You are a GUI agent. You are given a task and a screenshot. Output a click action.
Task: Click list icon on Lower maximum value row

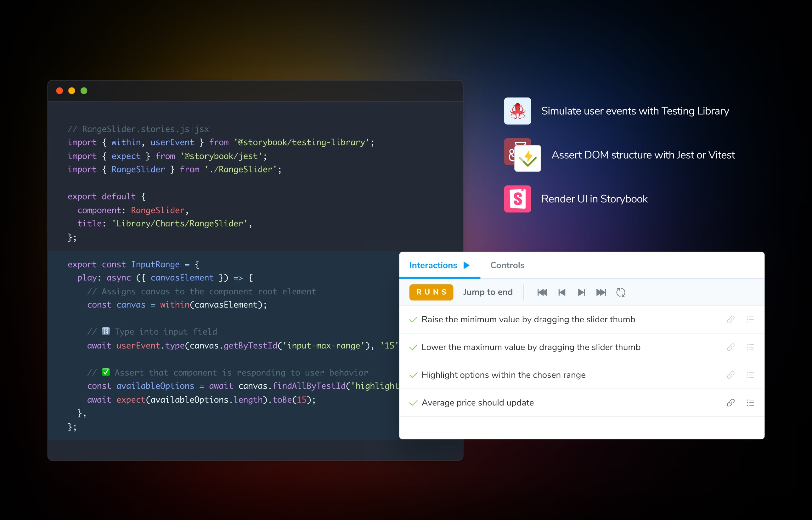point(750,347)
